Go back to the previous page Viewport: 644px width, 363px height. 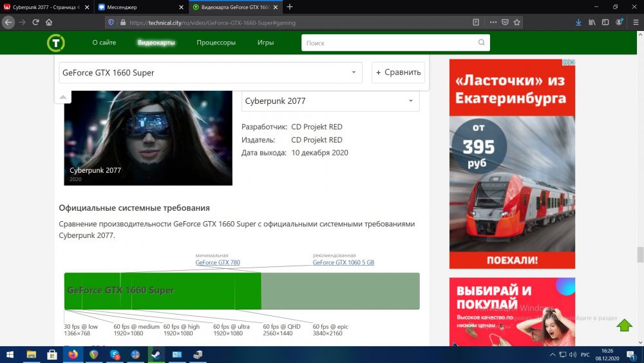8,22
